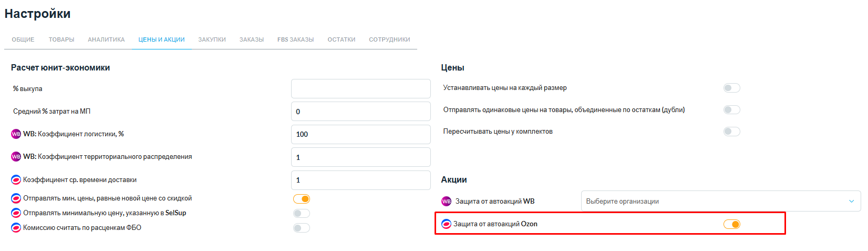The width and height of the screenshot is (868, 251).
Task: Click Ozon icon beside Отправлять минимальную цену SelSup
Action: (16, 213)
